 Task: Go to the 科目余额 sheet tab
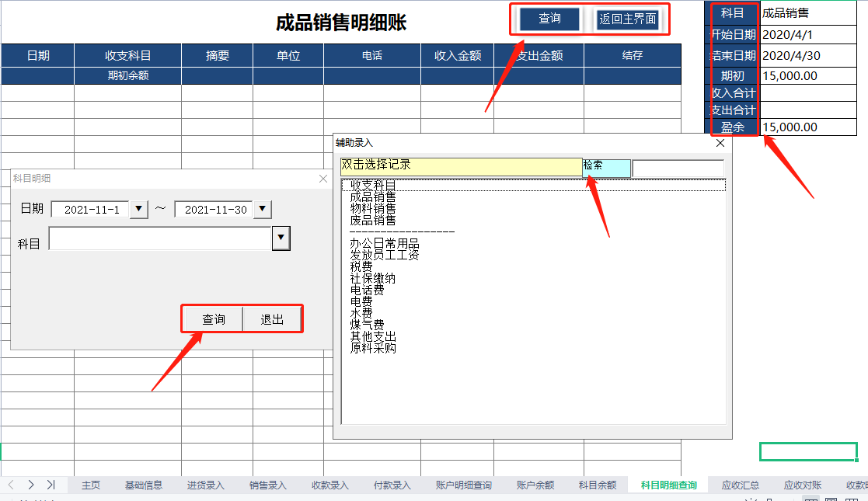click(598, 485)
